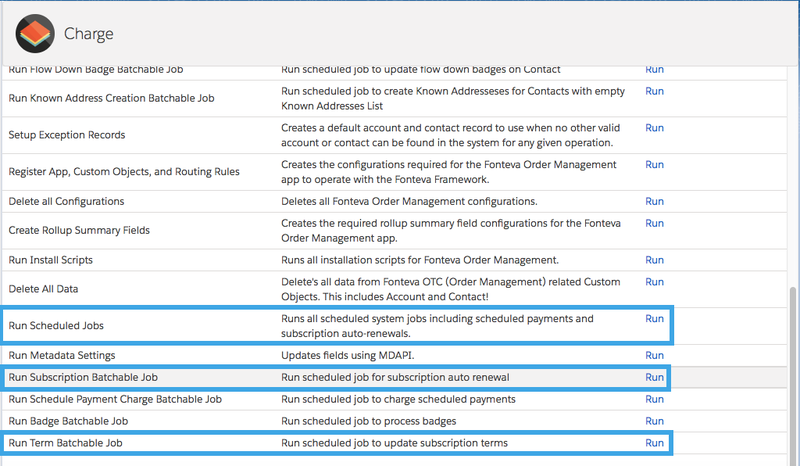Select the 'Delete all Configurations' row name
This screenshot has width=800, height=466.
click(x=66, y=201)
